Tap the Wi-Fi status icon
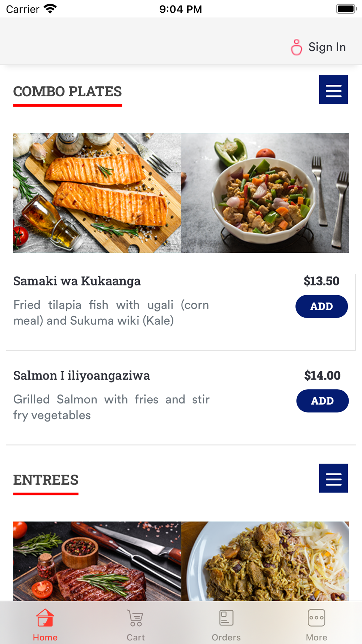This screenshot has width=362, height=644. 50,9
